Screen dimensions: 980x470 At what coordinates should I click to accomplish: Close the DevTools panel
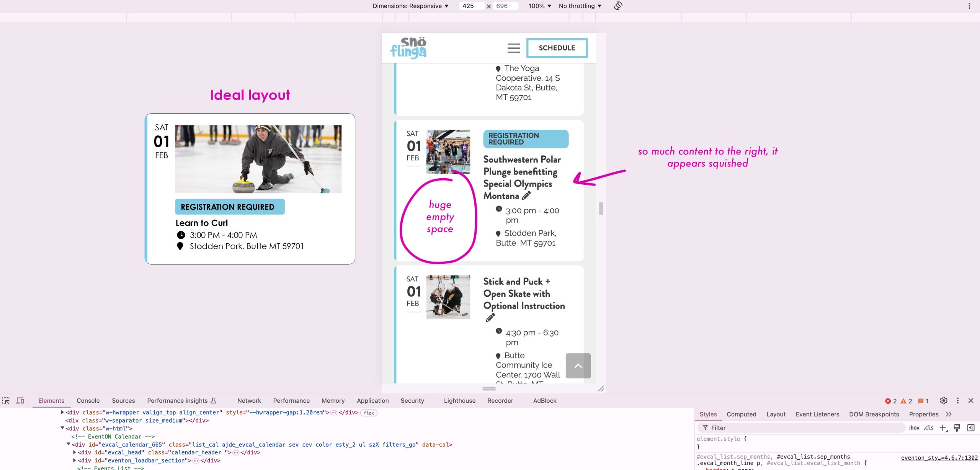tap(971, 400)
